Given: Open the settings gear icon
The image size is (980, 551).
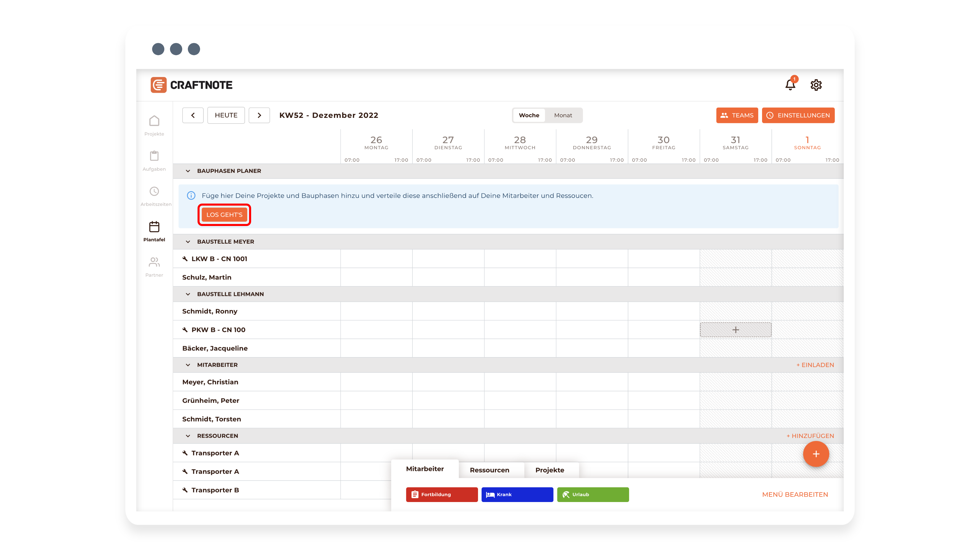Looking at the screenshot, I should click(816, 85).
